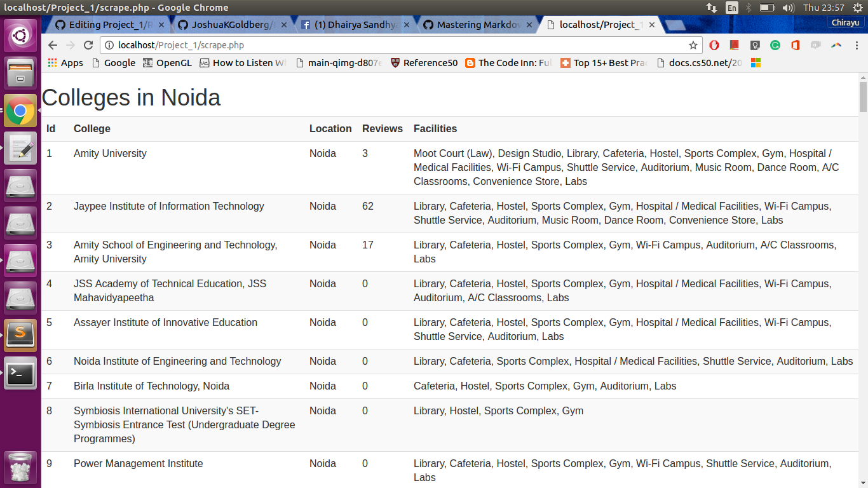868x488 pixels.
Task: Open the Apps shortcut in bookmarks bar
Action: tap(65, 63)
